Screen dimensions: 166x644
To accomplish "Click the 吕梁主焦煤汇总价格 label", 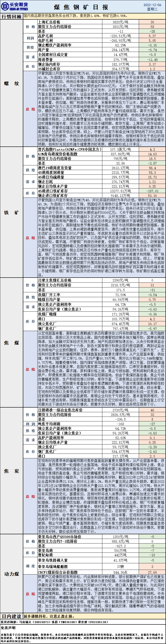I will (55, 280).
